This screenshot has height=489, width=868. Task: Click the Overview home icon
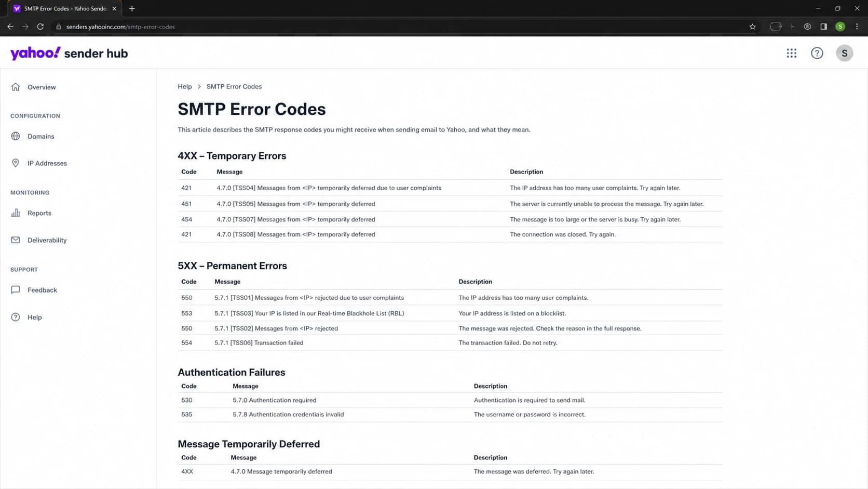click(x=16, y=87)
